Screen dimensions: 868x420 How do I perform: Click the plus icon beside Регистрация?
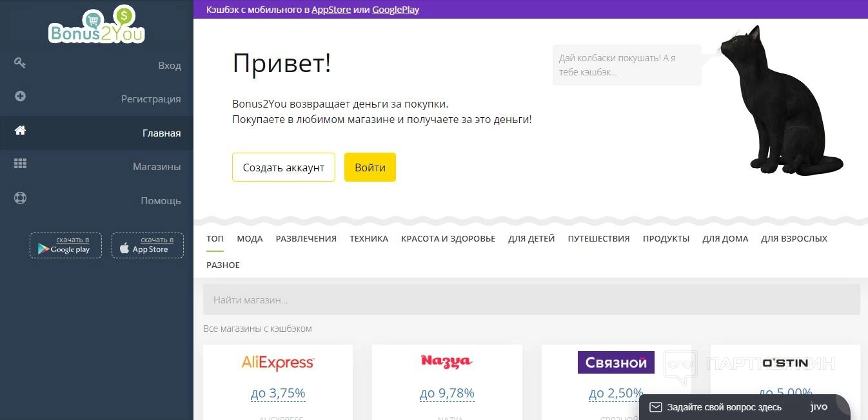20,96
